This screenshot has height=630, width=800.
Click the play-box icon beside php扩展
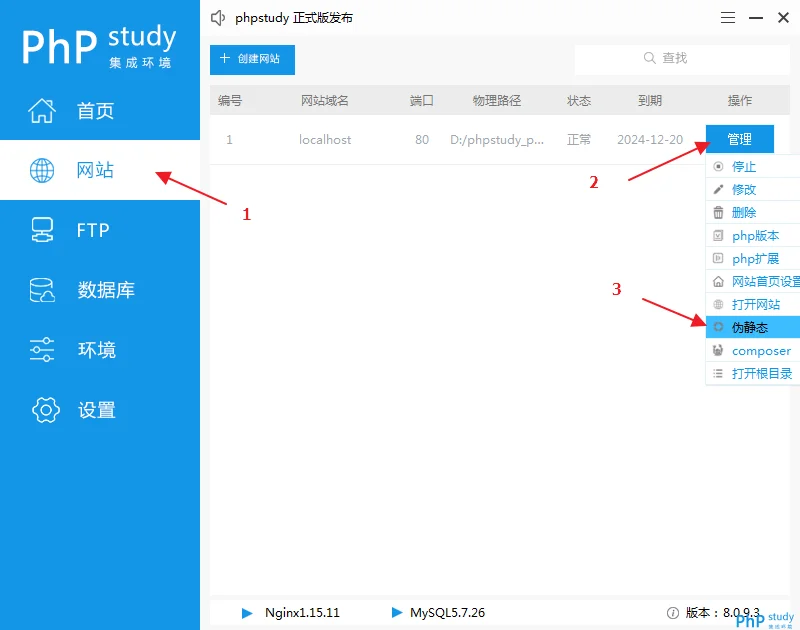(x=718, y=258)
